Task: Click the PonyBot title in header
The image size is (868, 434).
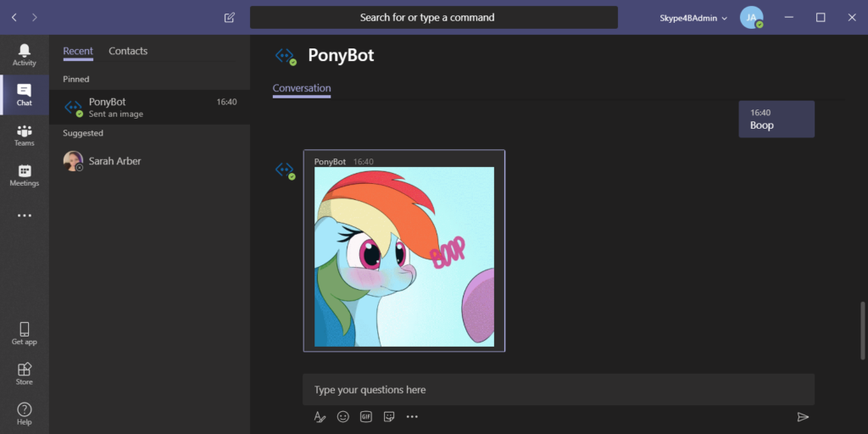Action: [341, 55]
